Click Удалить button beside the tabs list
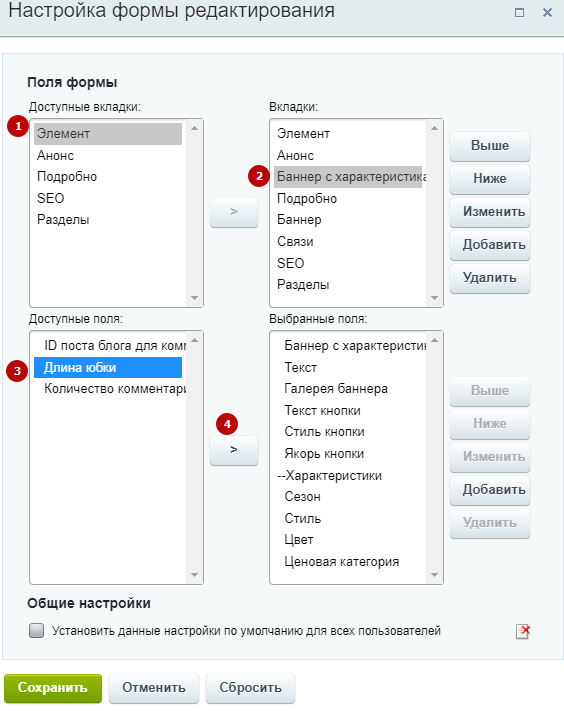This screenshot has width=564, height=711. (490, 278)
